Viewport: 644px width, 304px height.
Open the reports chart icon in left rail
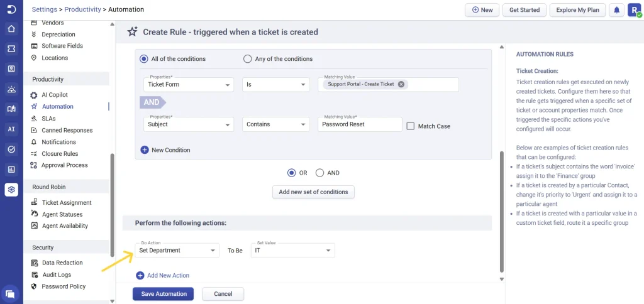coord(11,169)
